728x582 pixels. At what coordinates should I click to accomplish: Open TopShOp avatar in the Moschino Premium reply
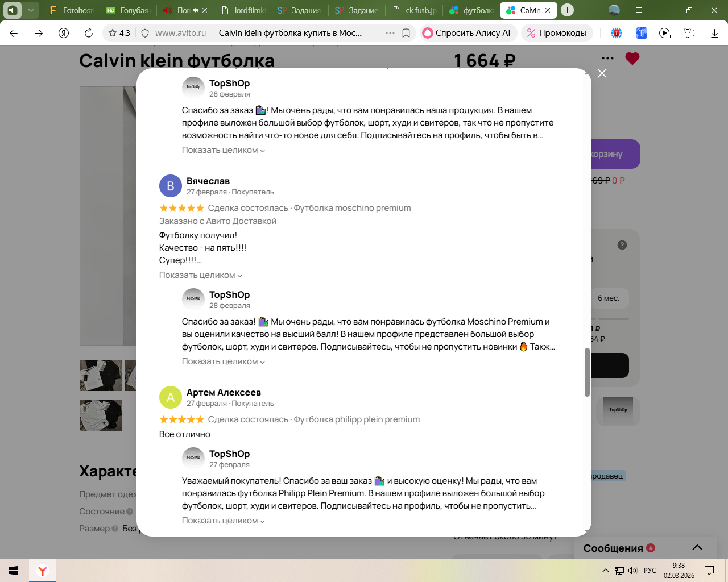tap(193, 300)
